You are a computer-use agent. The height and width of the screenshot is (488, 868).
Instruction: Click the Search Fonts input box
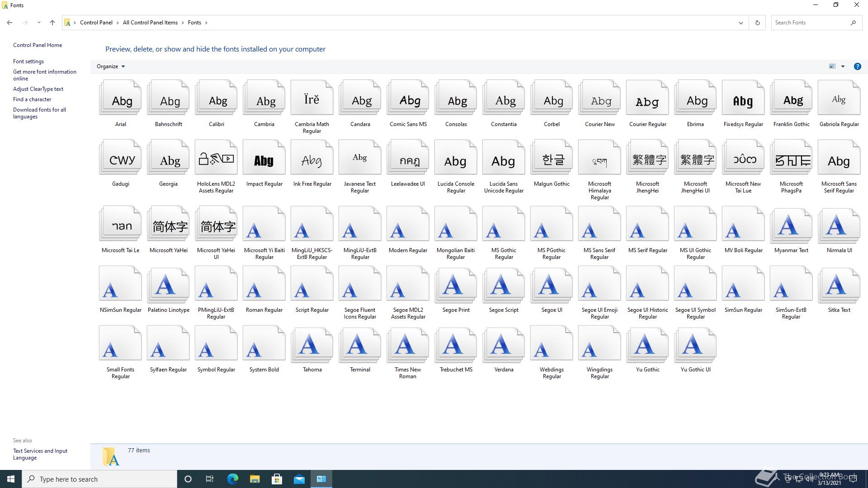tap(809, 23)
